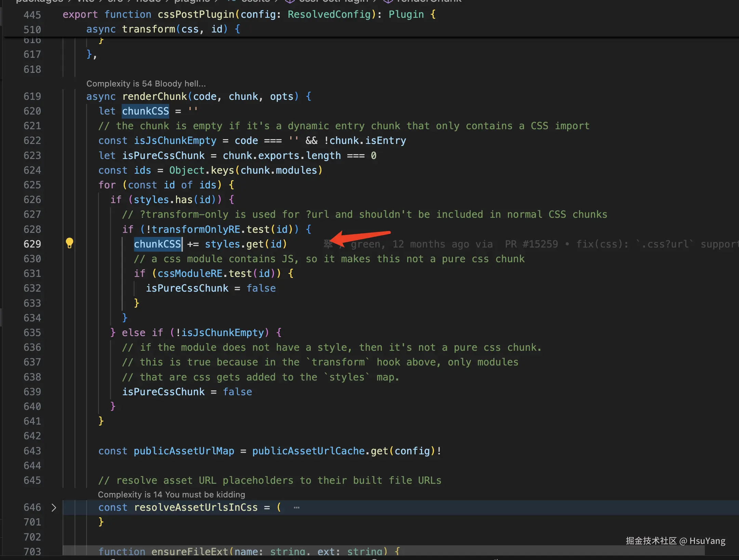The width and height of the screenshot is (739, 560).
Task: Click the git blame author 'green' text
Action: click(x=365, y=244)
